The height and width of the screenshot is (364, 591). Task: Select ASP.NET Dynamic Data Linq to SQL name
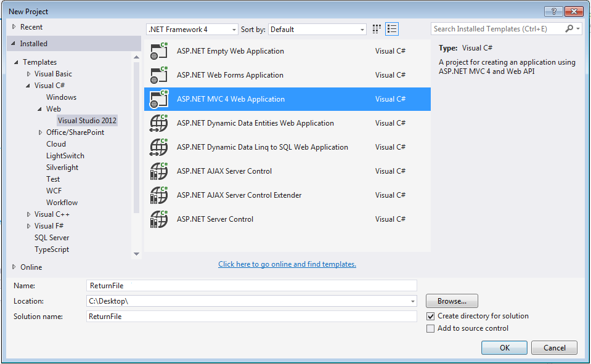(x=263, y=147)
